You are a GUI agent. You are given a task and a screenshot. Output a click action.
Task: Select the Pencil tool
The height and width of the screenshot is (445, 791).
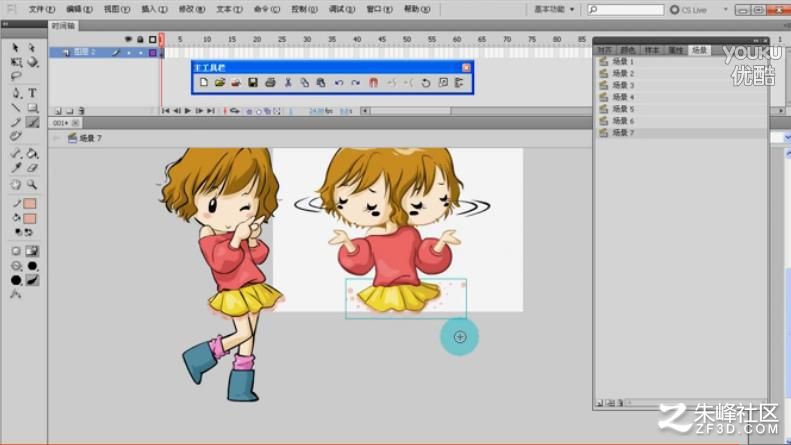(16, 122)
